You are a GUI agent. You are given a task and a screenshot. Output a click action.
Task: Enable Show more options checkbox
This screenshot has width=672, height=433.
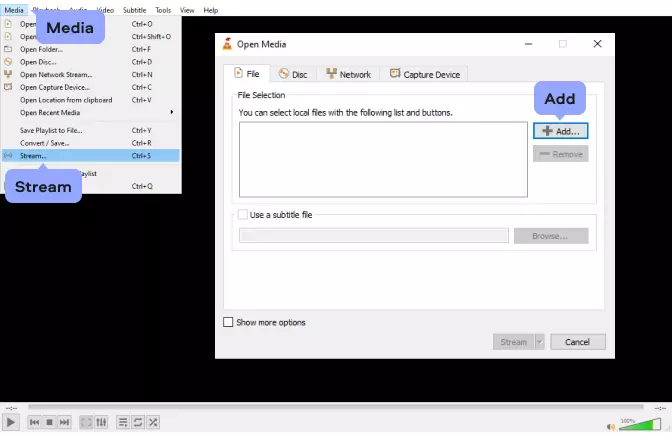(x=228, y=322)
